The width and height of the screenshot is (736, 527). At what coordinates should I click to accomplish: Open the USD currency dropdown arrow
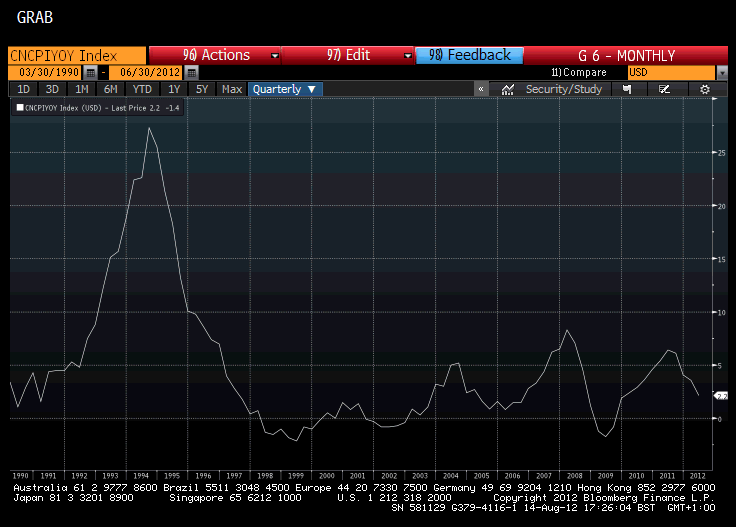point(722,73)
